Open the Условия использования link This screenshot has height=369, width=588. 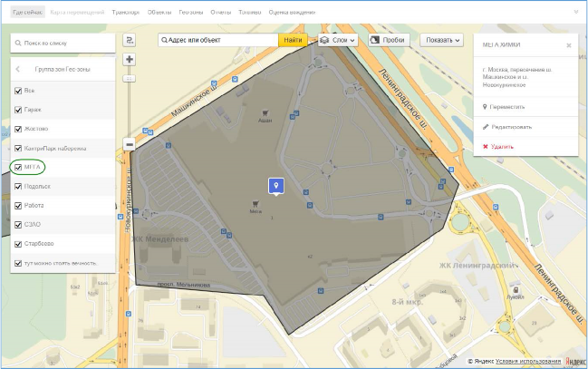[x=528, y=361]
